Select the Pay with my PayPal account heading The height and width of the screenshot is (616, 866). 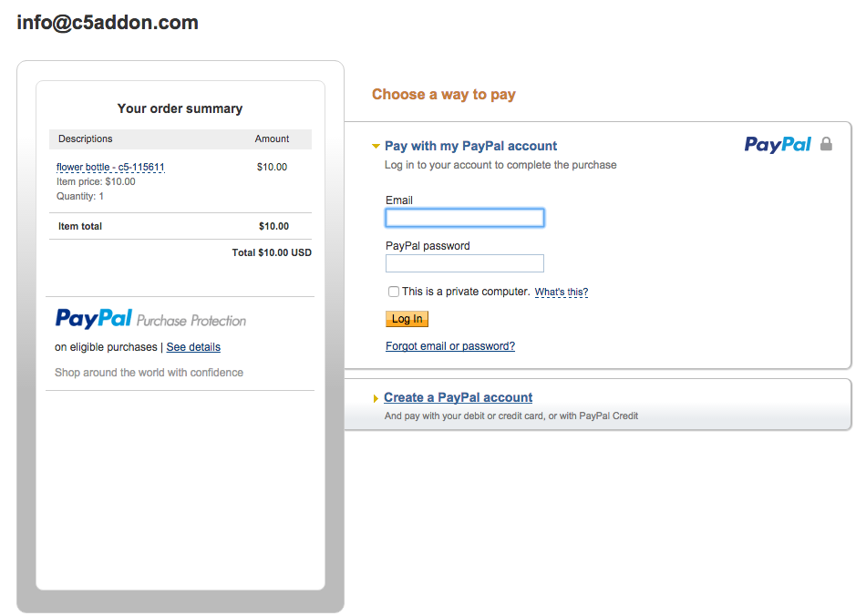(x=470, y=146)
